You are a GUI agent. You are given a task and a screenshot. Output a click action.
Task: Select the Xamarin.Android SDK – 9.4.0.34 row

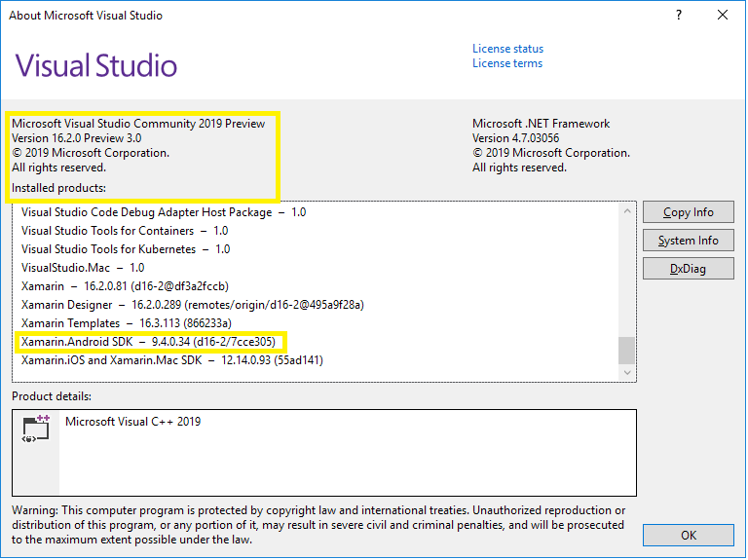pos(148,342)
